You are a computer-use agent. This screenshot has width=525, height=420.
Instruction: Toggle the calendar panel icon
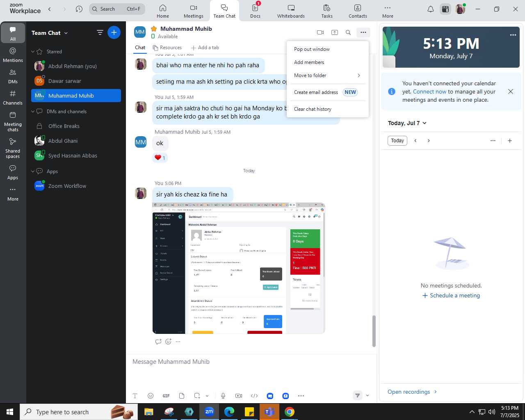[x=445, y=9]
